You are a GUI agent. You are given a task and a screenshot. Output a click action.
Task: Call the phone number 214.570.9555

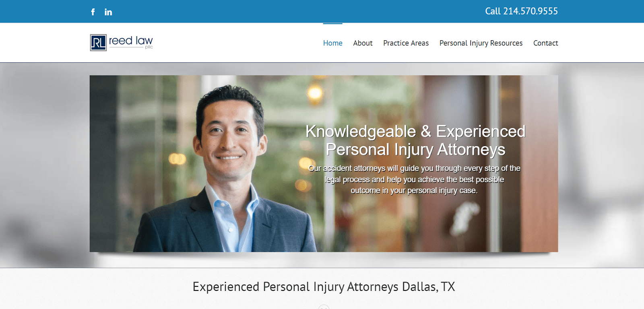[522, 11]
